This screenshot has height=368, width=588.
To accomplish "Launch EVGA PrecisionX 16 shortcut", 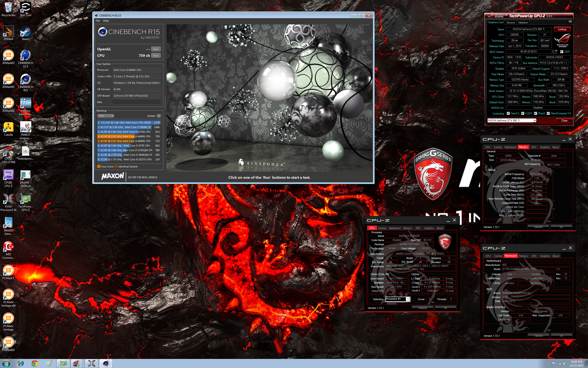I will coord(8,202).
